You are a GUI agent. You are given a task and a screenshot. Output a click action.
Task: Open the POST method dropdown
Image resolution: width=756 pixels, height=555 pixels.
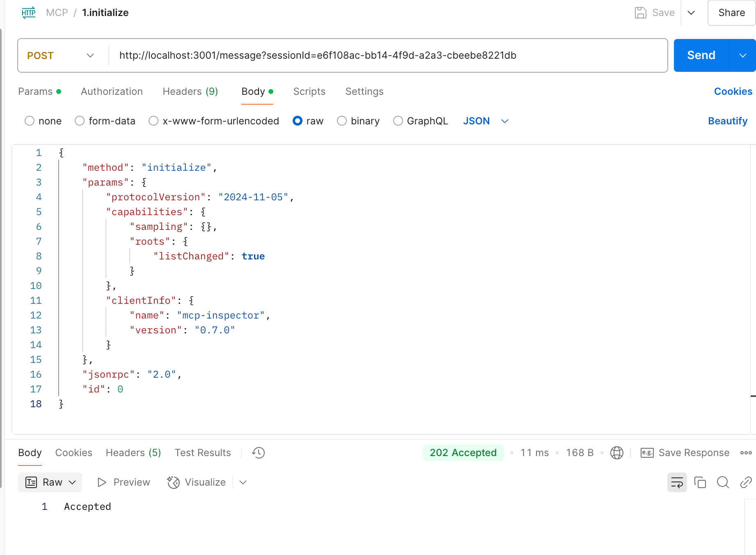pyautogui.click(x=61, y=55)
